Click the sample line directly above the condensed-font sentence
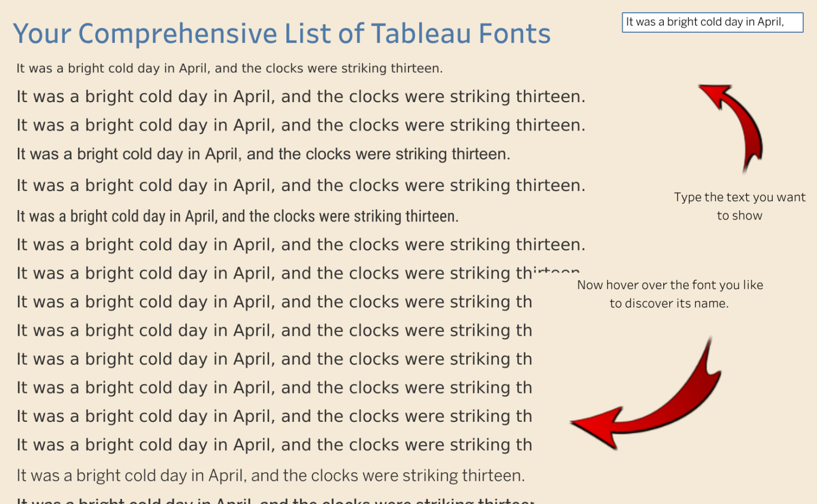 point(300,185)
